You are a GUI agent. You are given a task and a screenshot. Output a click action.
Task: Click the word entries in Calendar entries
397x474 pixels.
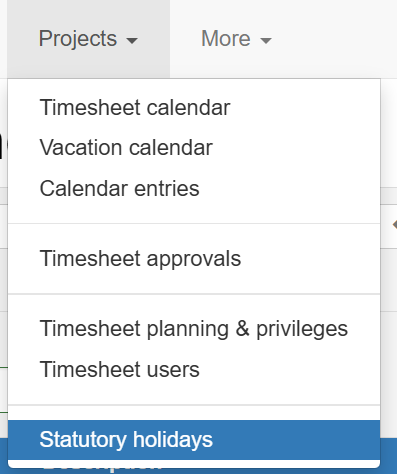pos(167,188)
